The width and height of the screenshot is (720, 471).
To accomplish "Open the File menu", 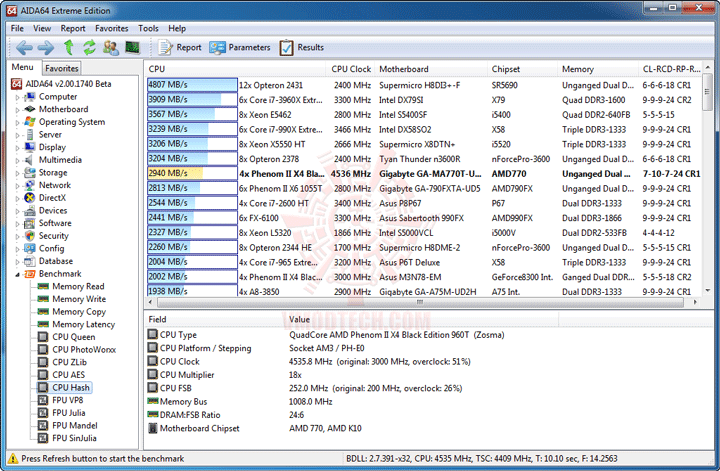I will click(17, 28).
